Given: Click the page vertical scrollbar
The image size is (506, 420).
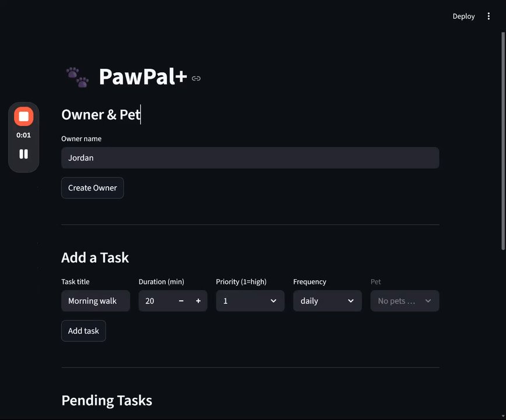Looking at the screenshot, I should pyautogui.click(x=503, y=140).
